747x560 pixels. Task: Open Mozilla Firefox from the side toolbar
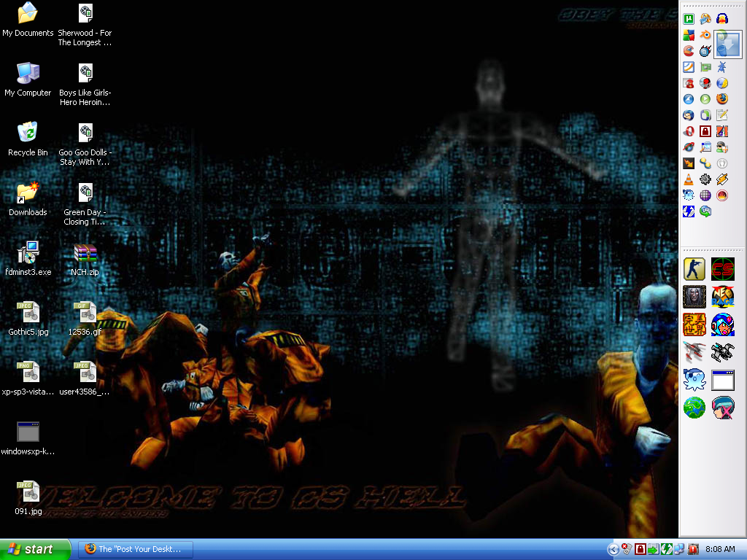tap(722, 99)
